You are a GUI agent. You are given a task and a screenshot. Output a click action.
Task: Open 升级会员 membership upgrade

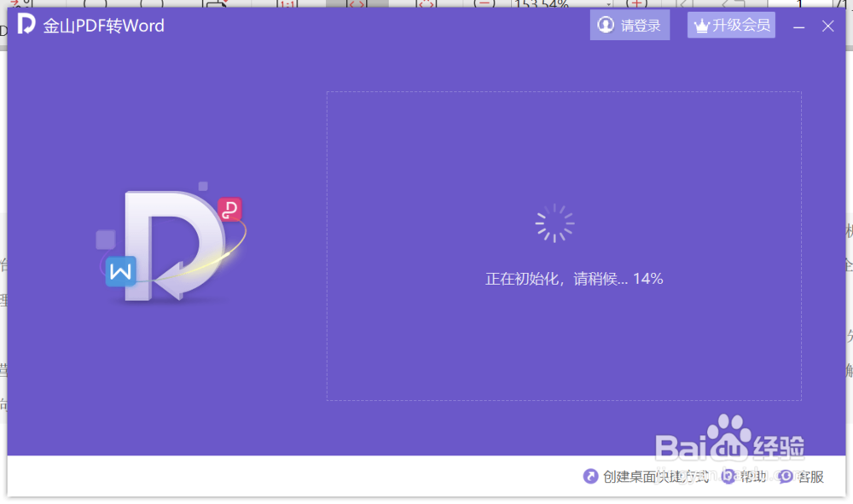pyautogui.click(x=731, y=25)
